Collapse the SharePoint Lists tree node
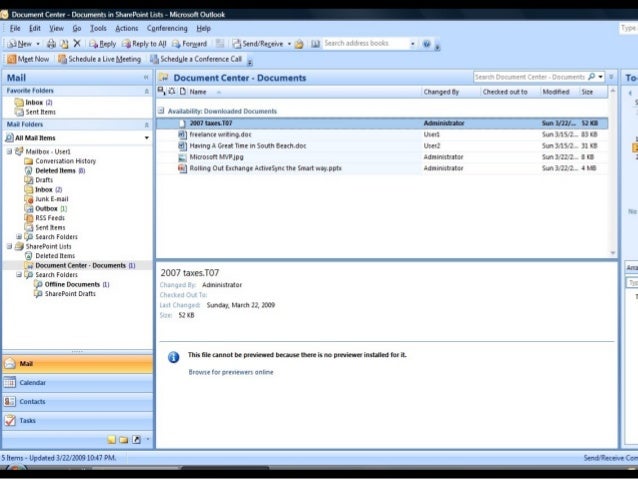The width and height of the screenshot is (638, 479). (x=9, y=246)
